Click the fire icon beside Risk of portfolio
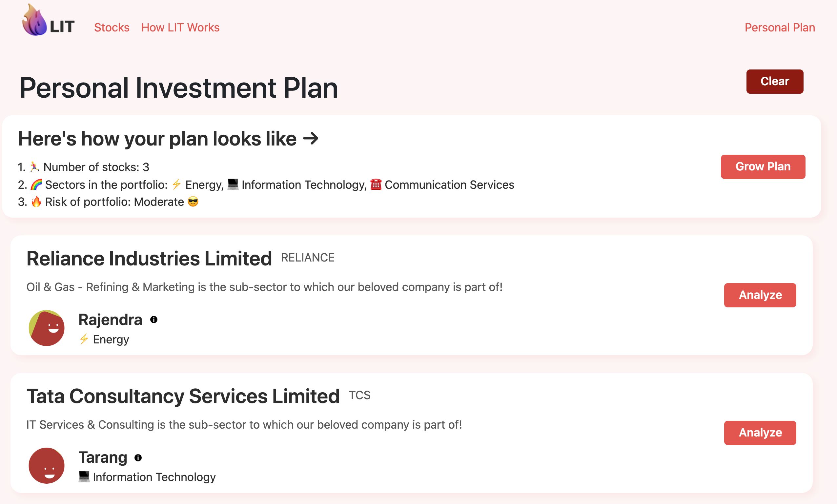The height and width of the screenshot is (504, 837). [36, 202]
